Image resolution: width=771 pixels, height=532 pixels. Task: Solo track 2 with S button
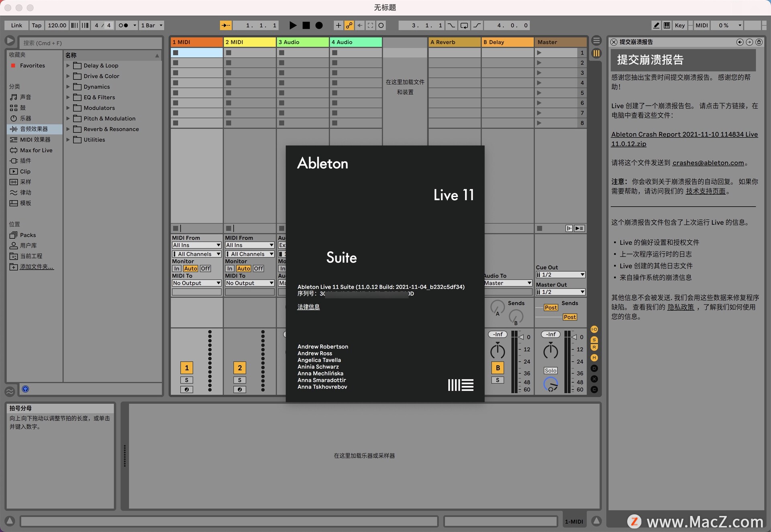pyautogui.click(x=240, y=380)
